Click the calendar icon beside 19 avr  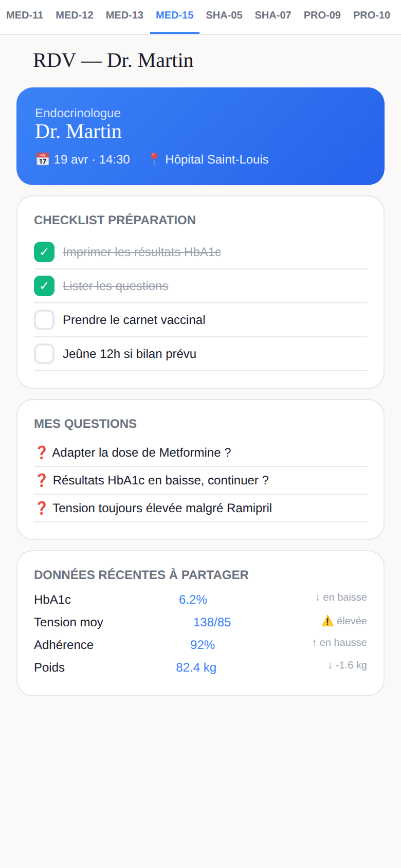pos(42,159)
